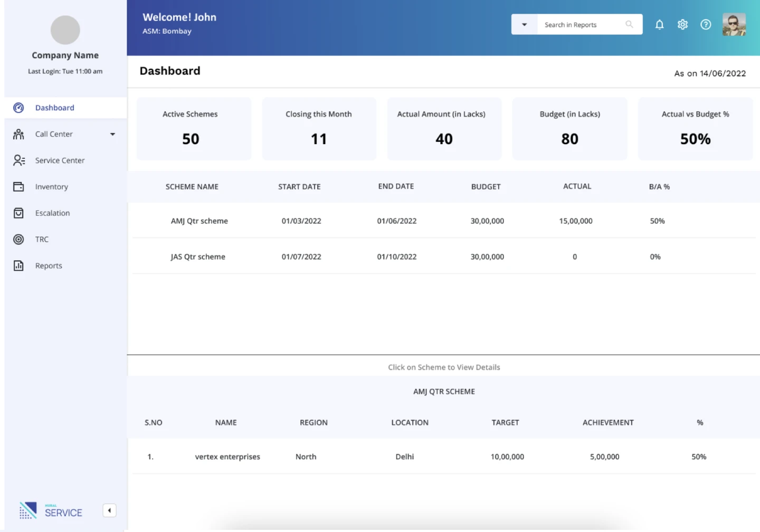
Task: Click the TARGET column header
Action: tap(505, 423)
